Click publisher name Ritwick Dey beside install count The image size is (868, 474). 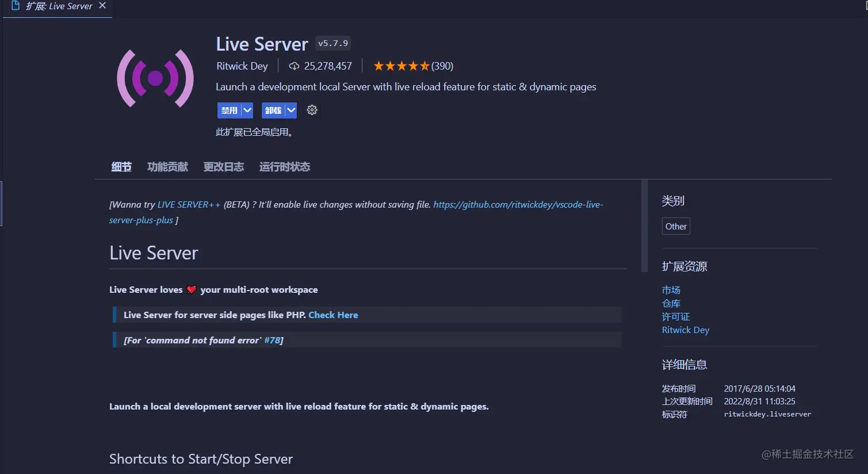click(x=242, y=66)
